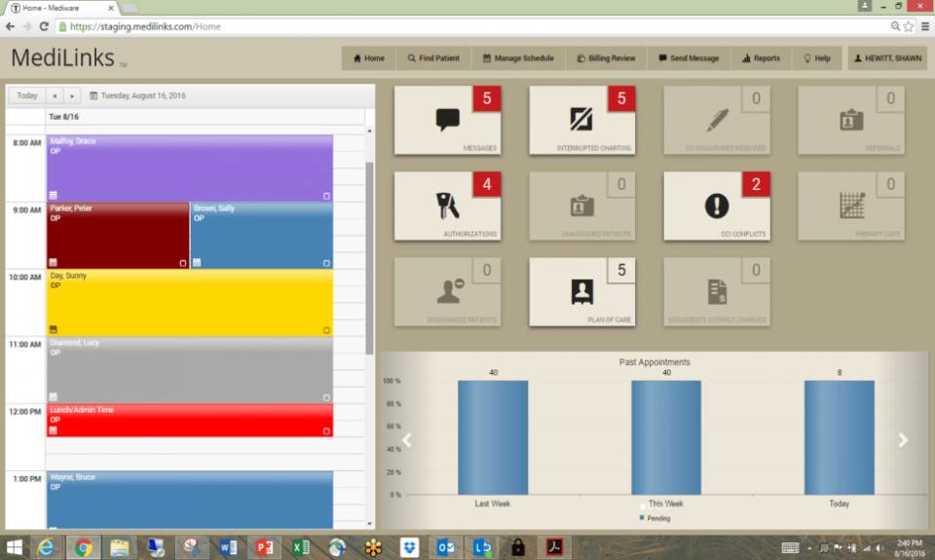Go to next day in schedule

click(x=72, y=95)
